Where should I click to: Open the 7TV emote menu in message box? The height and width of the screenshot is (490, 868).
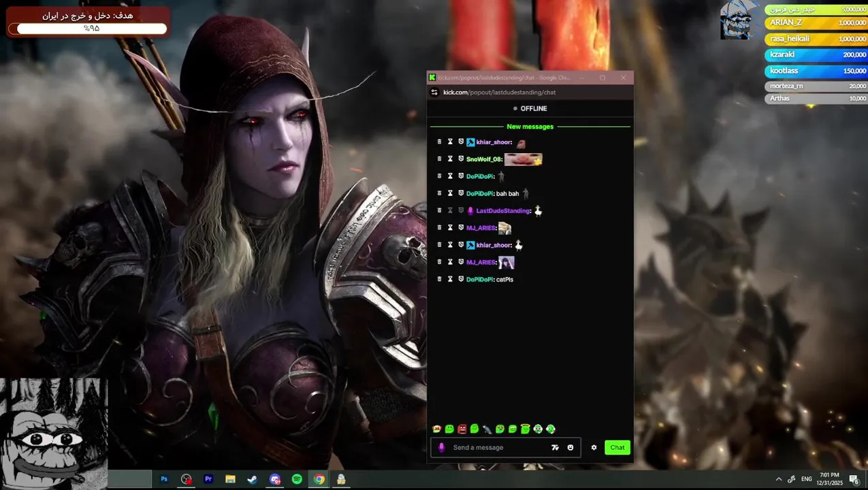(x=556, y=447)
